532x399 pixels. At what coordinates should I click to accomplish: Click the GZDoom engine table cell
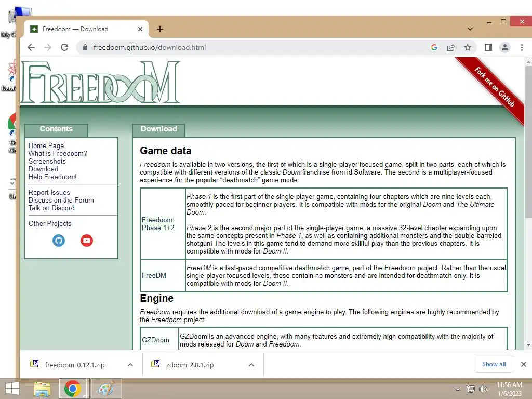coord(159,340)
